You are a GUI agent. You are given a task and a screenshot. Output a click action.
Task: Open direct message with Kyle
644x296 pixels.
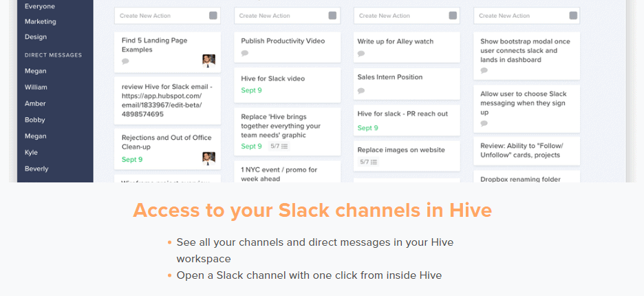coord(31,152)
